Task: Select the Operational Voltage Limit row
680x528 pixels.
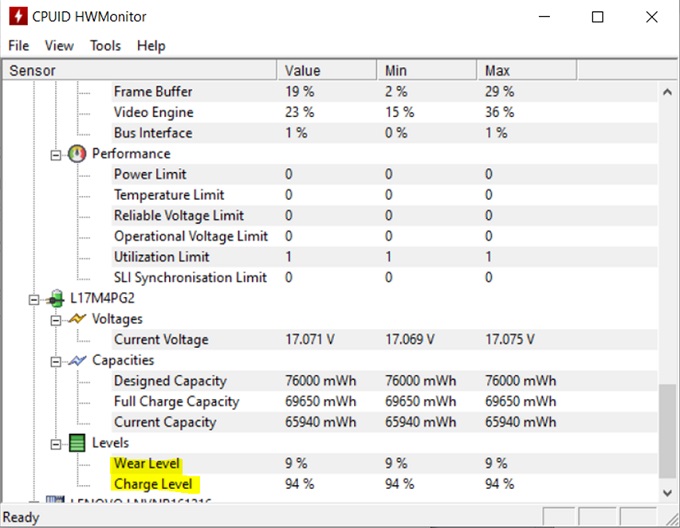Action: click(x=384, y=236)
